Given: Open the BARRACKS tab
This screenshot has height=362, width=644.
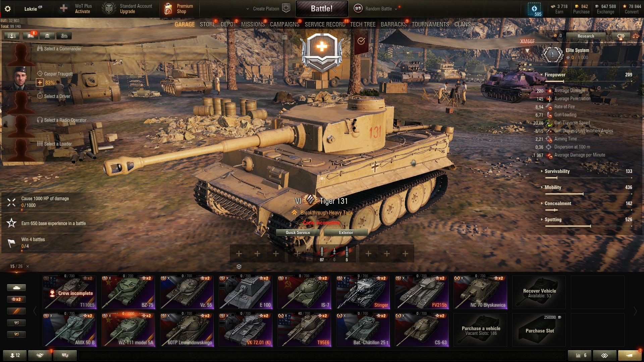Looking at the screenshot, I should (393, 24).
